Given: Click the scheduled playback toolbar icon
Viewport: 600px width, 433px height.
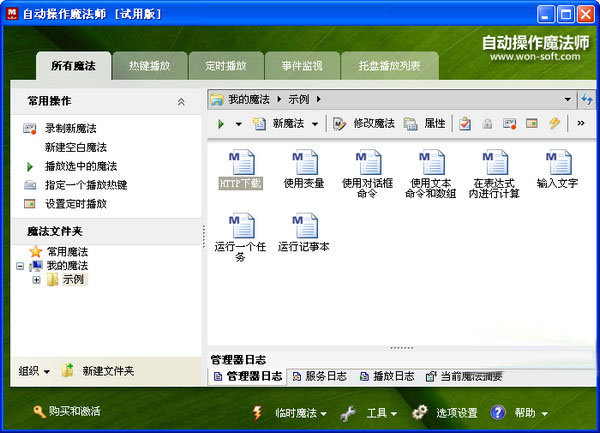Looking at the screenshot, I should [532, 123].
